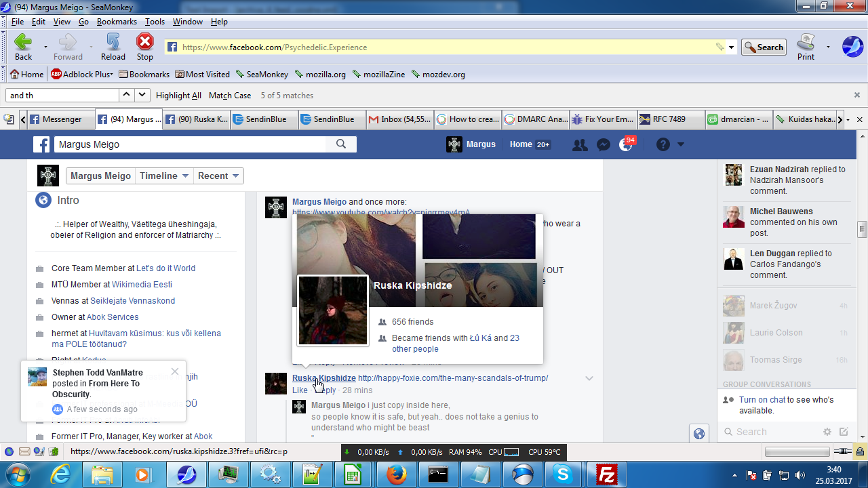Switch to the Messenger tab
This screenshot has height=488, width=868.
pos(61,119)
